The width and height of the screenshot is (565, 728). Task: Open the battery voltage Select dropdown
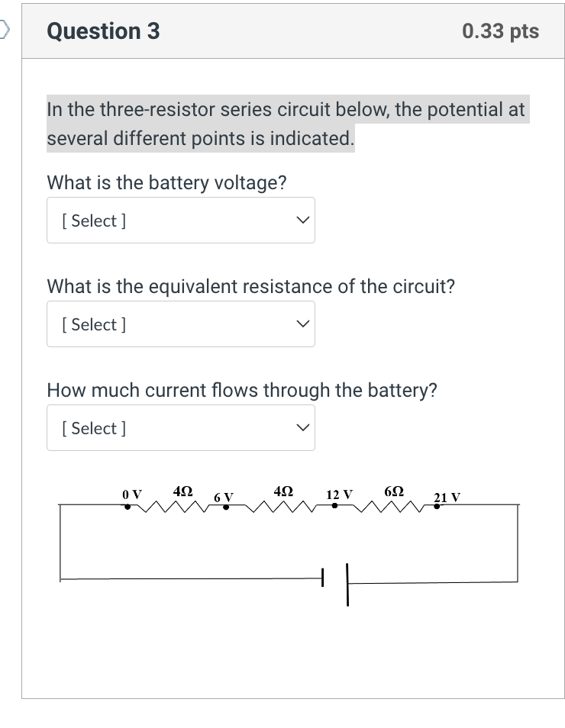(x=181, y=220)
